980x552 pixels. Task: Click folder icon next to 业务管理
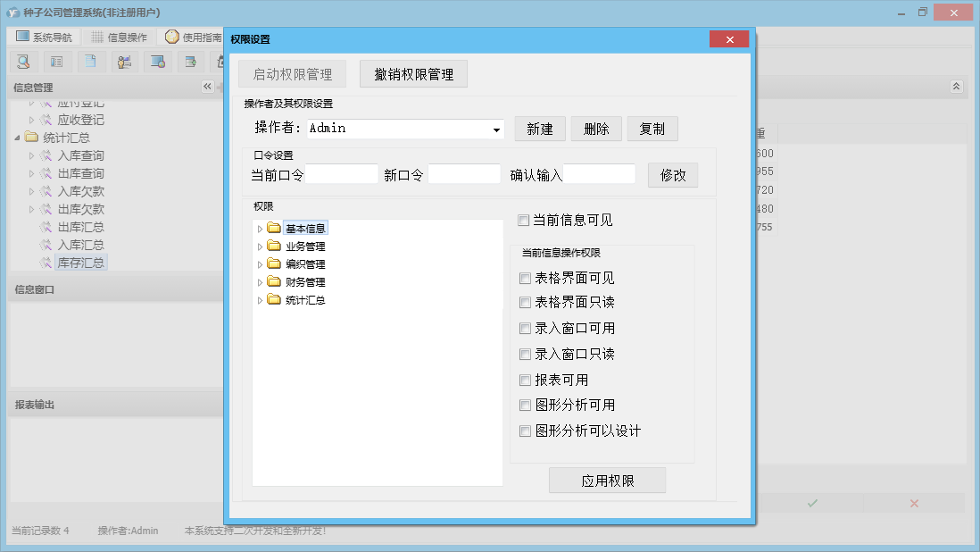point(274,246)
